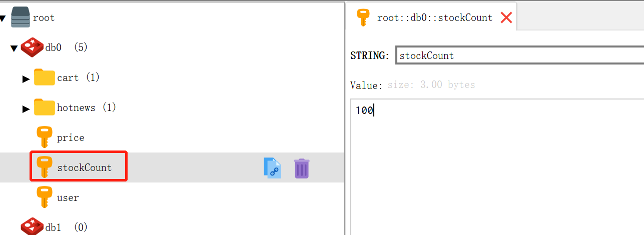644x235 pixels.
Task: Delete stockCount key with trash icon
Action: tap(301, 168)
